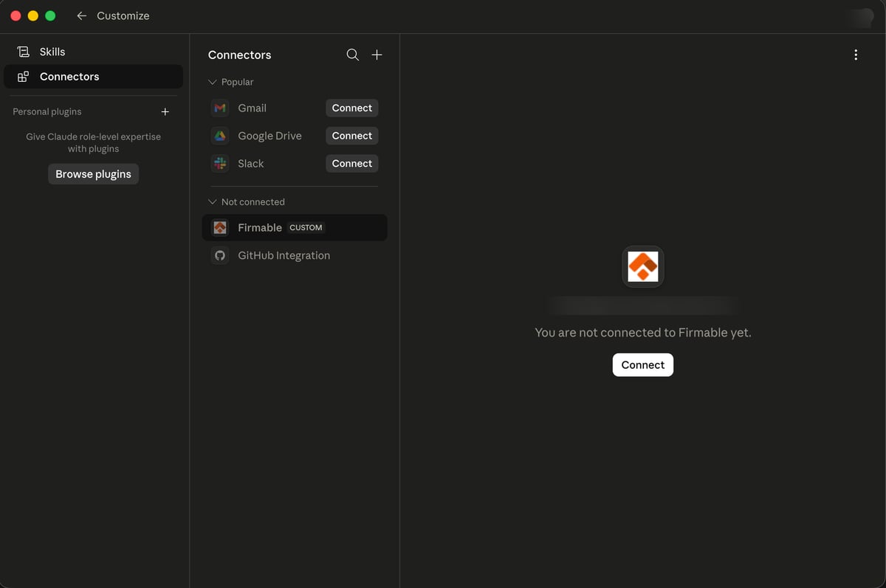Click the large Firmable logo
886x588 pixels.
643,266
